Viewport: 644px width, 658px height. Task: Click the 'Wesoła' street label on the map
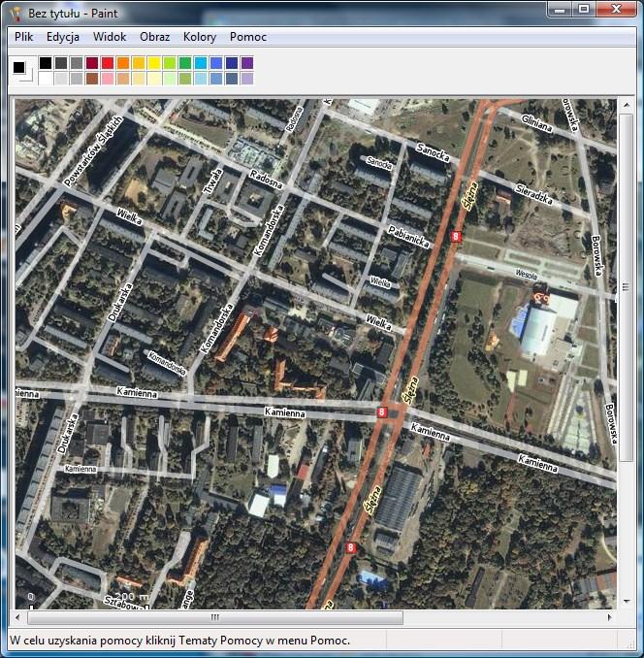point(526,275)
